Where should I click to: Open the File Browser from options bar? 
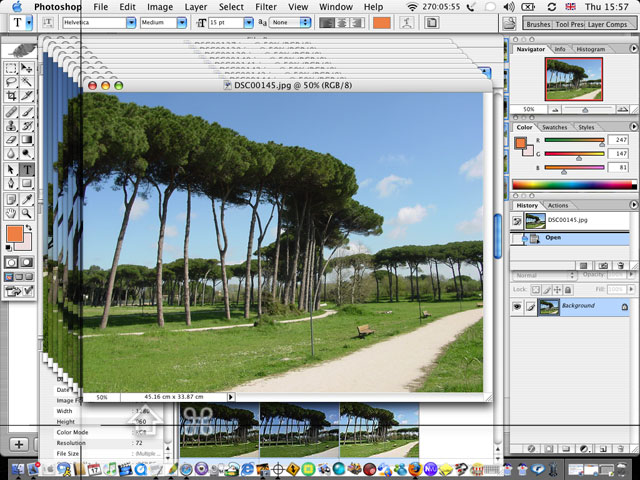[x=509, y=23]
